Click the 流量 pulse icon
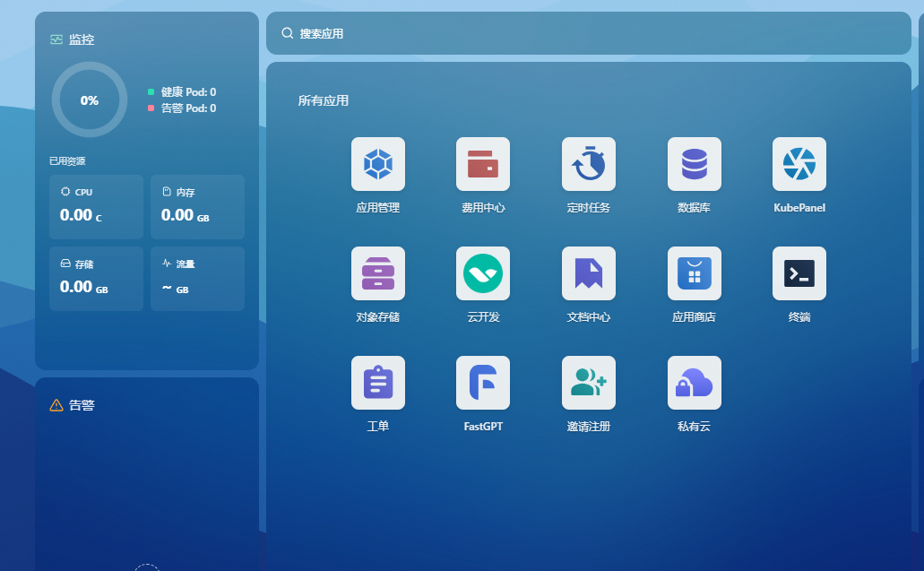Viewport: 924px width, 571px height. [x=167, y=264]
